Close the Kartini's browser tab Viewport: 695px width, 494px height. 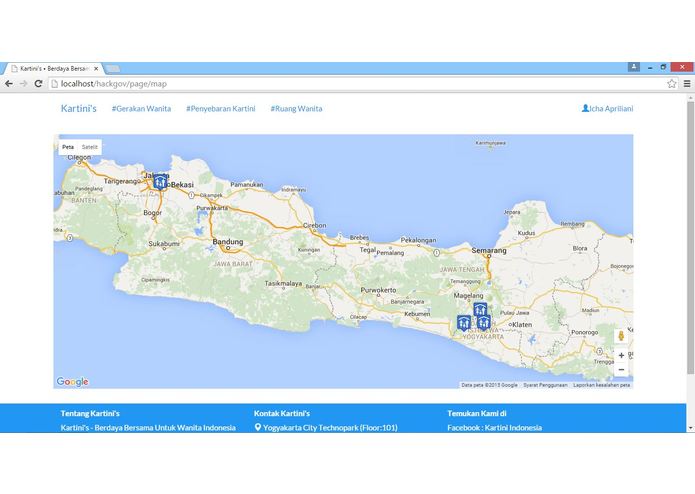click(96, 69)
